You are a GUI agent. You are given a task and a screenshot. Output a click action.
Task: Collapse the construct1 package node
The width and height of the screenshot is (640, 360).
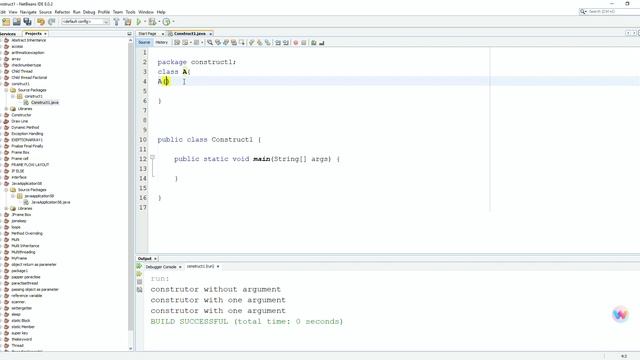click(13, 96)
